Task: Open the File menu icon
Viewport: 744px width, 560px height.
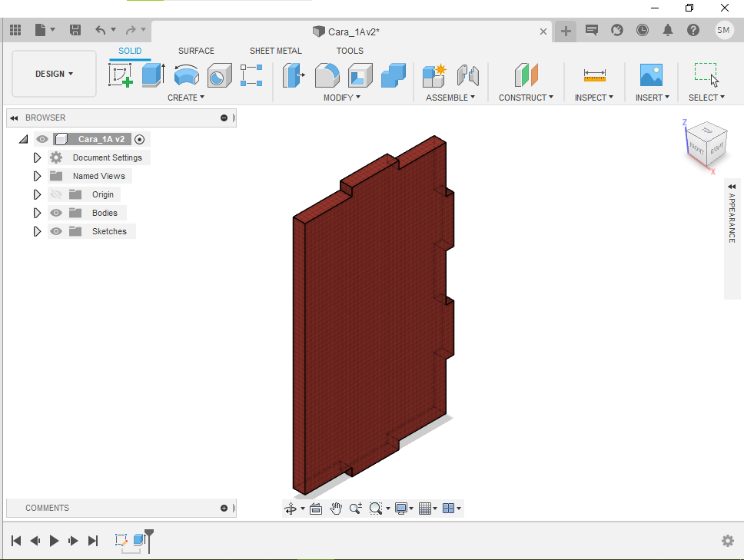Action: coord(45,30)
